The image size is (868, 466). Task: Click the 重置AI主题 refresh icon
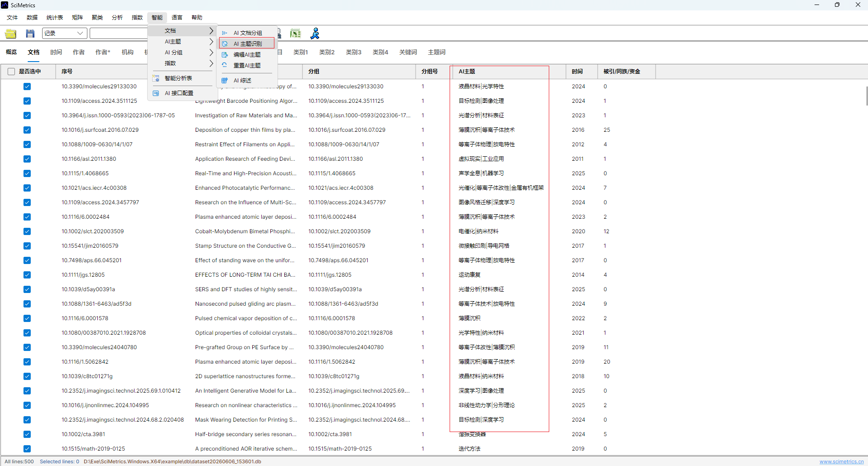pos(225,66)
